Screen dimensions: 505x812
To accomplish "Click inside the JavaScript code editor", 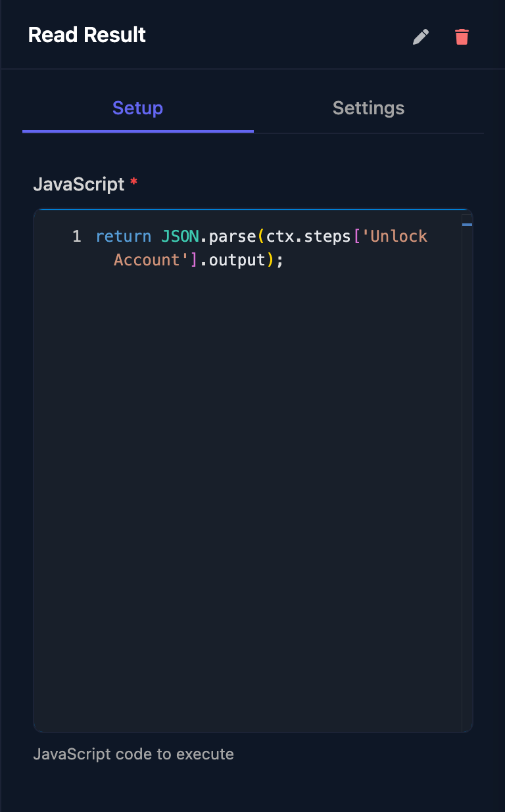I will 252,470.
